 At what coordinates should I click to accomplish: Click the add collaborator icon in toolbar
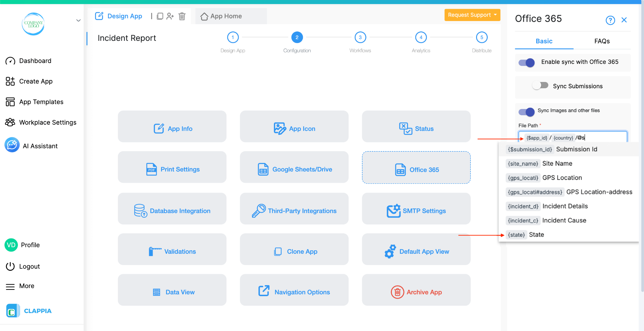pos(170,16)
